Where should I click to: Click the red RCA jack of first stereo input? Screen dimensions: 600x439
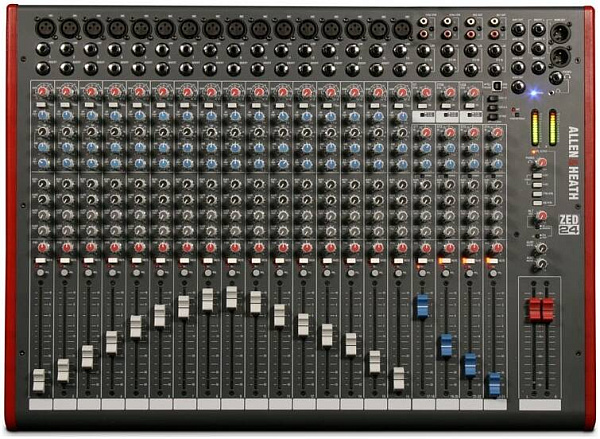424,34
